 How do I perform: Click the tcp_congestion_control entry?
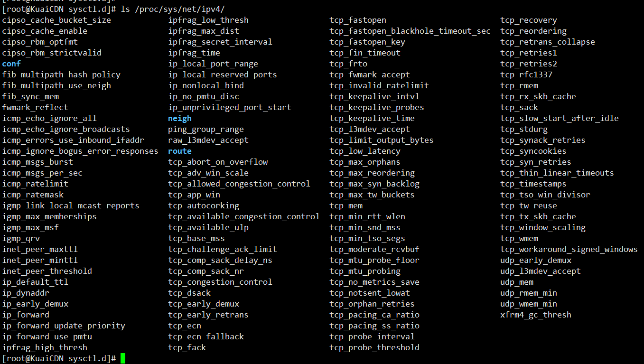coord(220,282)
